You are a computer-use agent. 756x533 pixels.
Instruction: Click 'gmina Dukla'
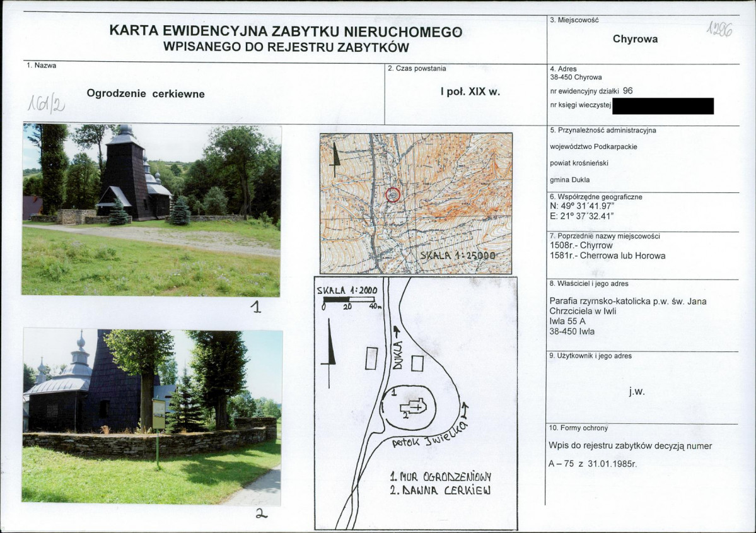569,180
